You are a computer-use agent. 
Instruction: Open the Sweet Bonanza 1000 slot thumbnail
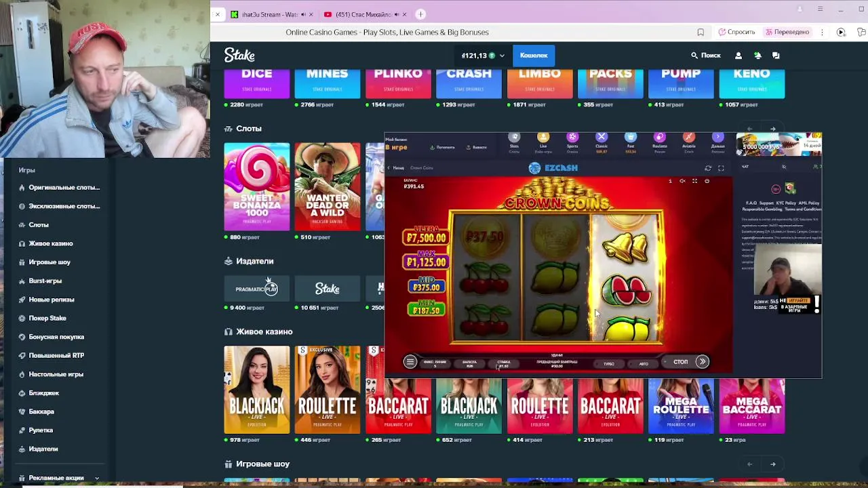click(x=257, y=186)
